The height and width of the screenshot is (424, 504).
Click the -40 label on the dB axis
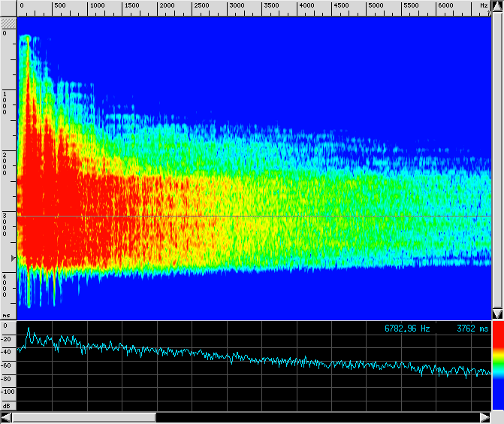[x=7, y=352]
